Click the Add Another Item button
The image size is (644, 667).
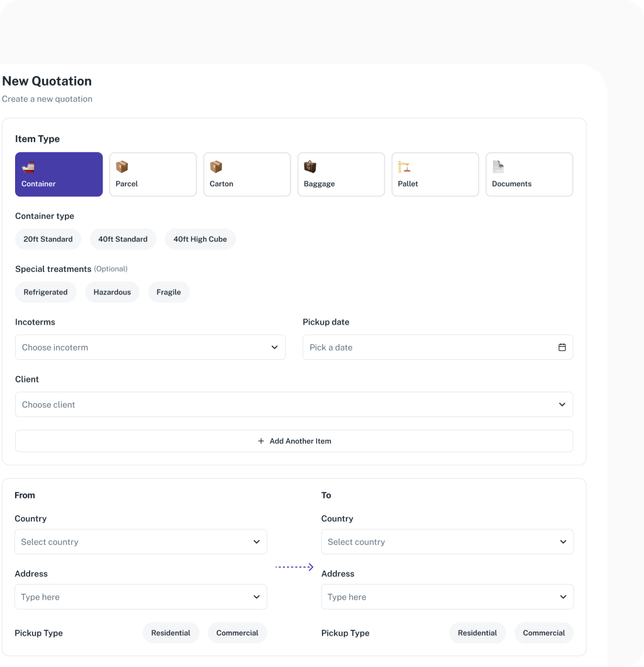click(294, 440)
